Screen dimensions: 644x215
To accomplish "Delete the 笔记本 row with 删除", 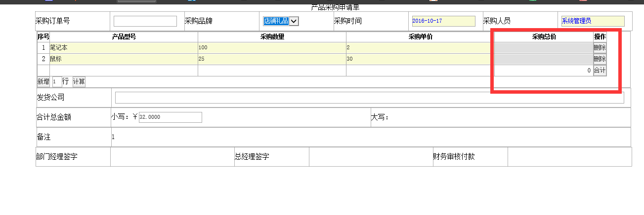I will [600, 48].
